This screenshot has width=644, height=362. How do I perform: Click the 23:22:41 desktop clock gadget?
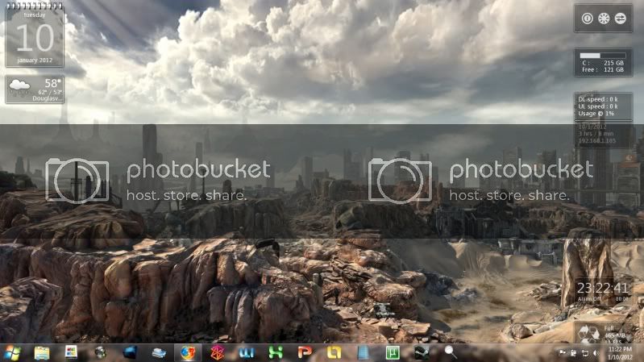(603, 289)
